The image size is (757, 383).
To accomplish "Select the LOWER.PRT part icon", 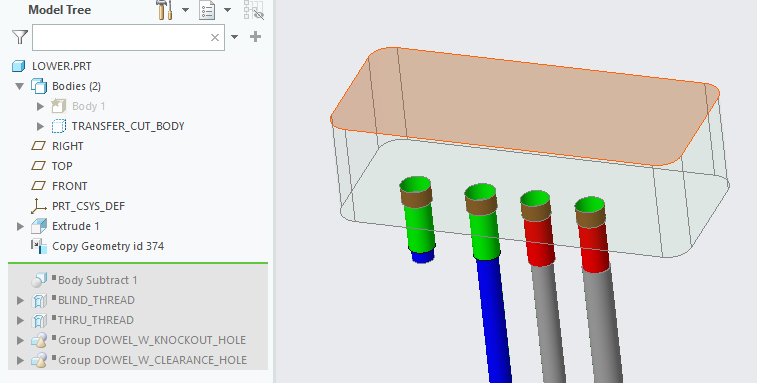I will pyautogui.click(x=18, y=66).
